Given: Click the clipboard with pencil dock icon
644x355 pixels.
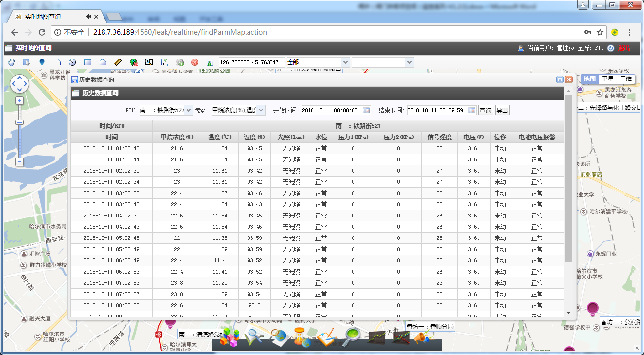Looking at the screenshot, I should (x=328, y=337).
